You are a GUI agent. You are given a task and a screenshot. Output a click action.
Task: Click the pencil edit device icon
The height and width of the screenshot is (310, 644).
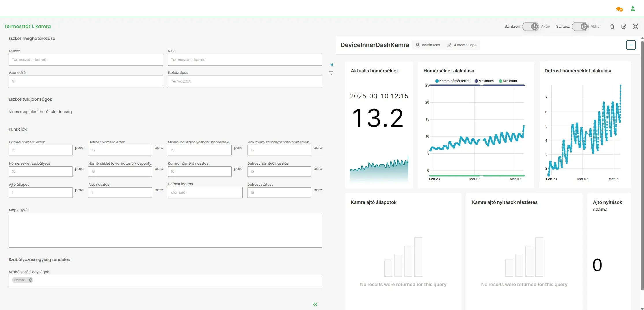pos(624,27)
